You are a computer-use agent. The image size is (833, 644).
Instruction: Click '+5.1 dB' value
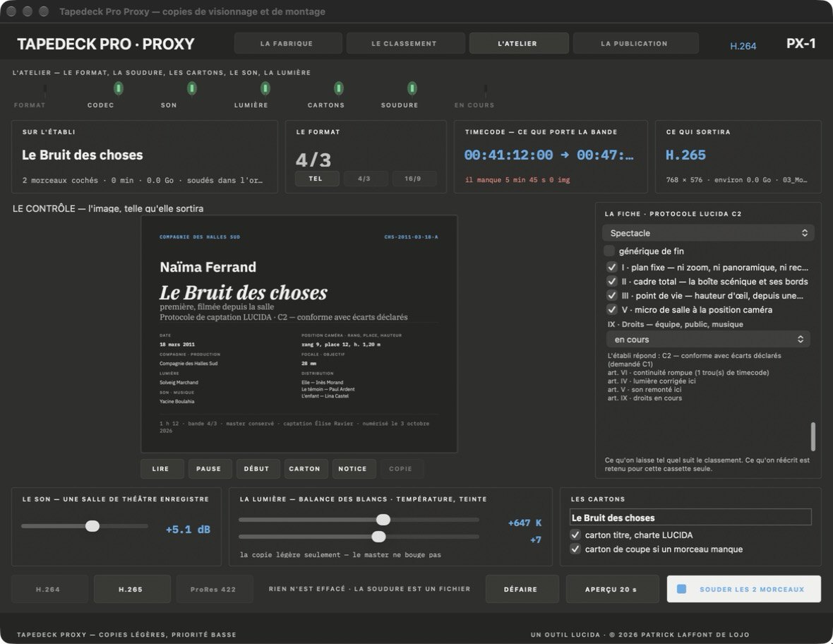coord(188,529)
